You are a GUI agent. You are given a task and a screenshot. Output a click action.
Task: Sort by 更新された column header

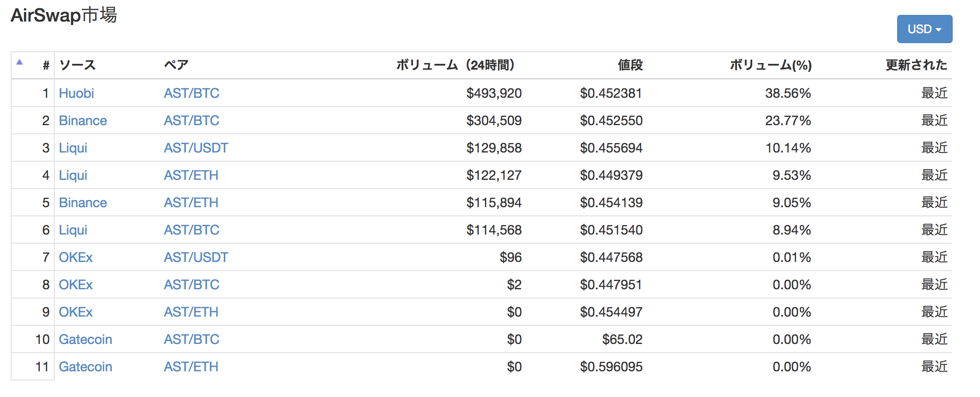[916, 65]
